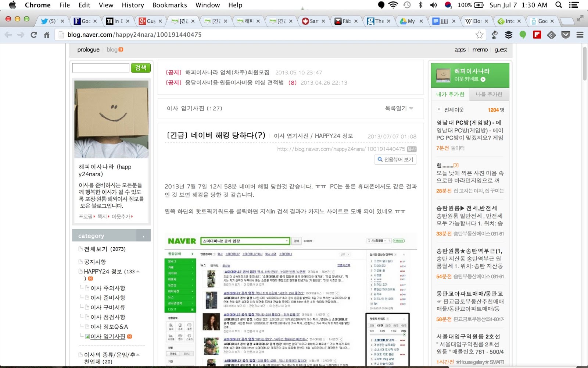Open the memo link

480,50
